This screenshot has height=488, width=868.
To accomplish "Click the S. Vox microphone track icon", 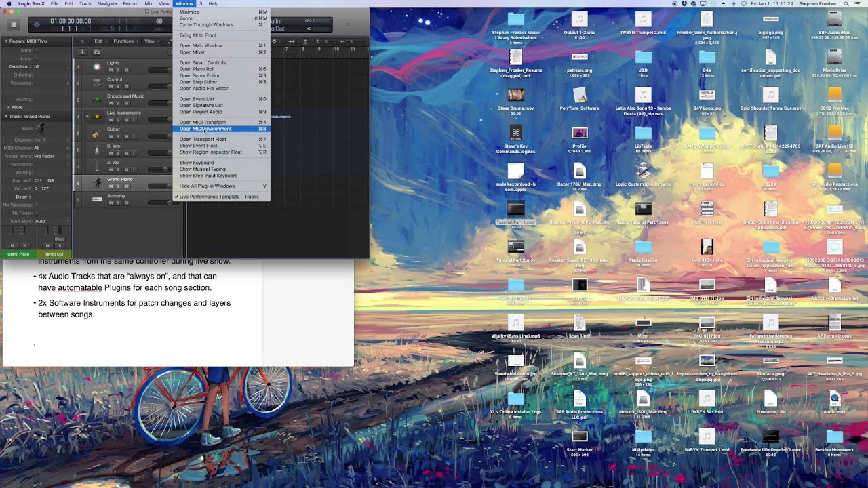I will click(x=96, y=150).
